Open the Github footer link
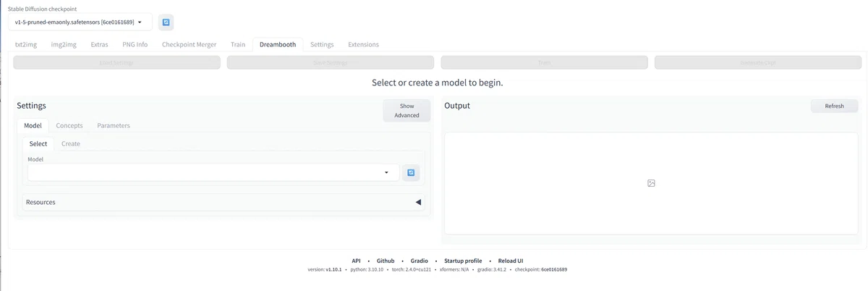 pyautogui.click(x=386, y=261)
